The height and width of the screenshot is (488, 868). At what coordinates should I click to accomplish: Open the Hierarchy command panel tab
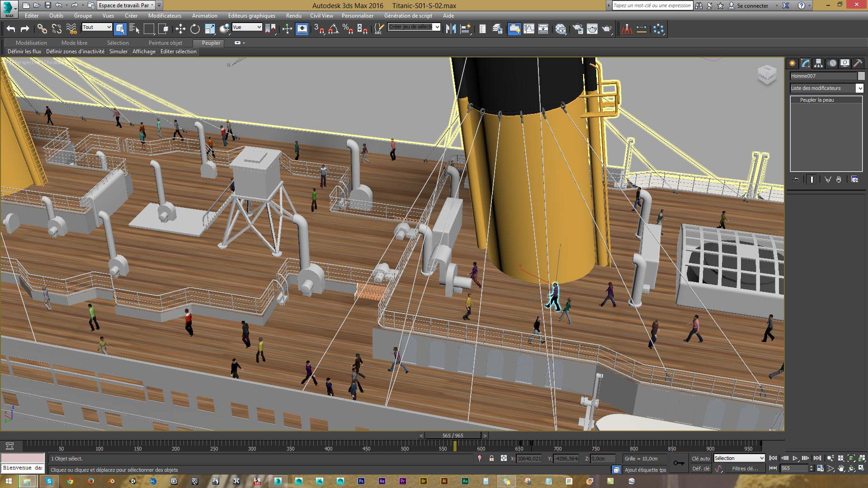818,63
